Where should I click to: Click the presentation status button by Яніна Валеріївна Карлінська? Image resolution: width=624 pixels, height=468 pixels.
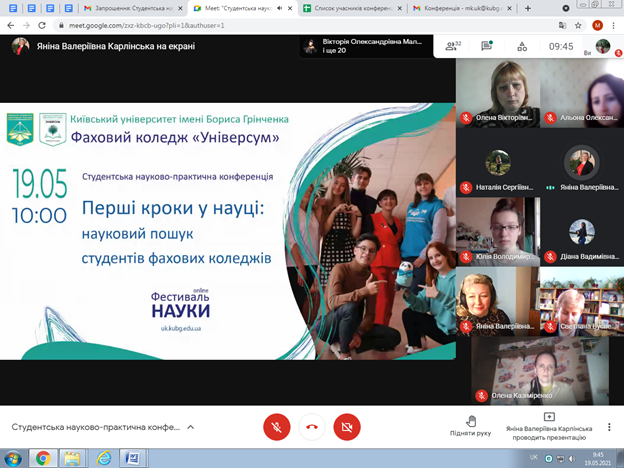(549, 425)
